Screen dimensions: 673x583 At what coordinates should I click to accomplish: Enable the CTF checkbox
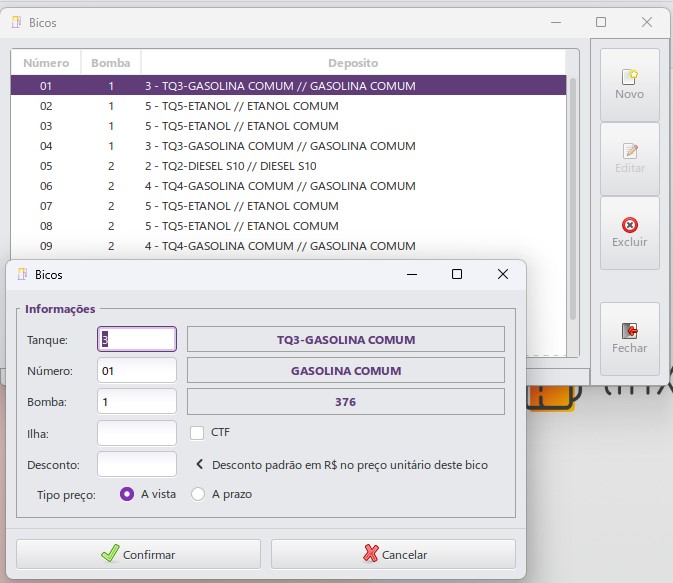coord(198,433)
